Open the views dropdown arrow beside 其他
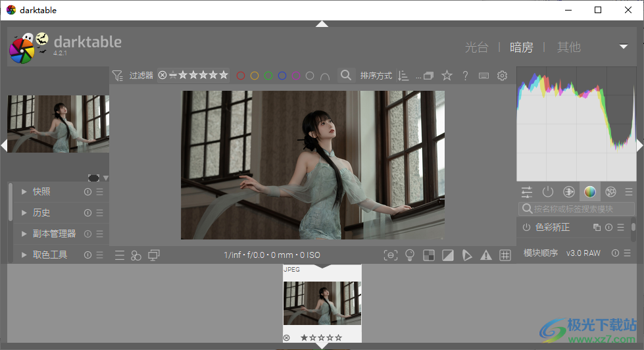The width and height of the screenshot is (644, 350). (x=624, y=47)
